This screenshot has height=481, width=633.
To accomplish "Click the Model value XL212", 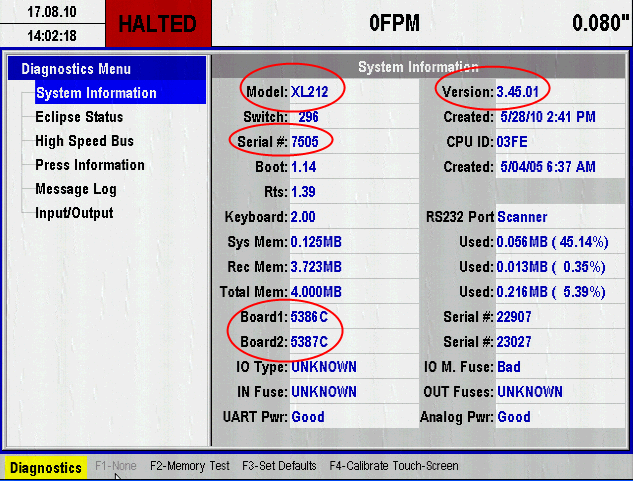I will click(x=309, y=92).
